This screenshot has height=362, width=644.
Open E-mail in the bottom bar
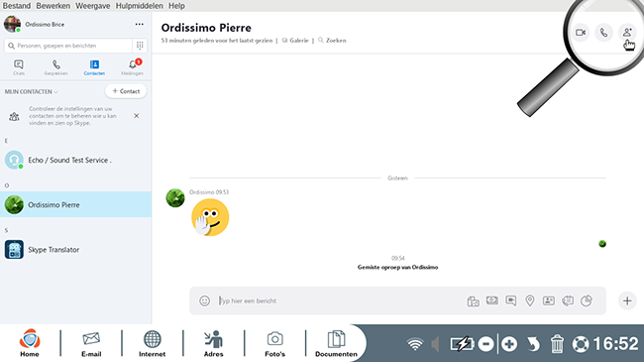[91, 343]
